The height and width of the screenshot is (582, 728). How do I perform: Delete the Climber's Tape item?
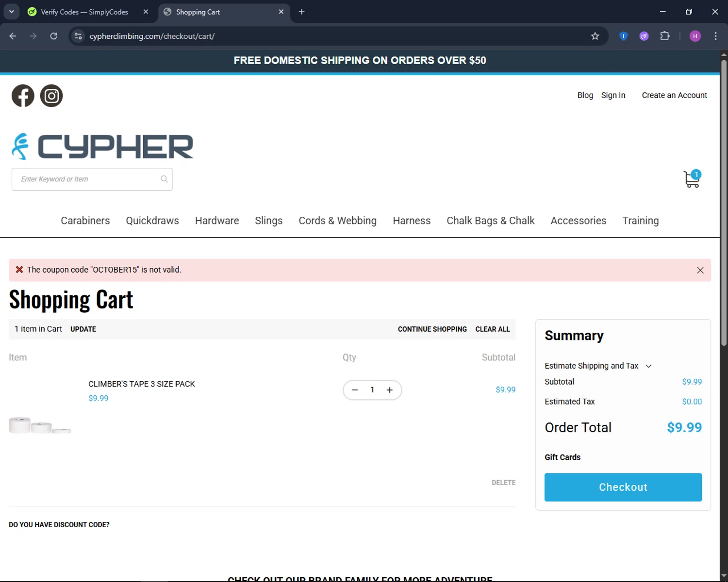pyautogui.click(x=503, y=483)
